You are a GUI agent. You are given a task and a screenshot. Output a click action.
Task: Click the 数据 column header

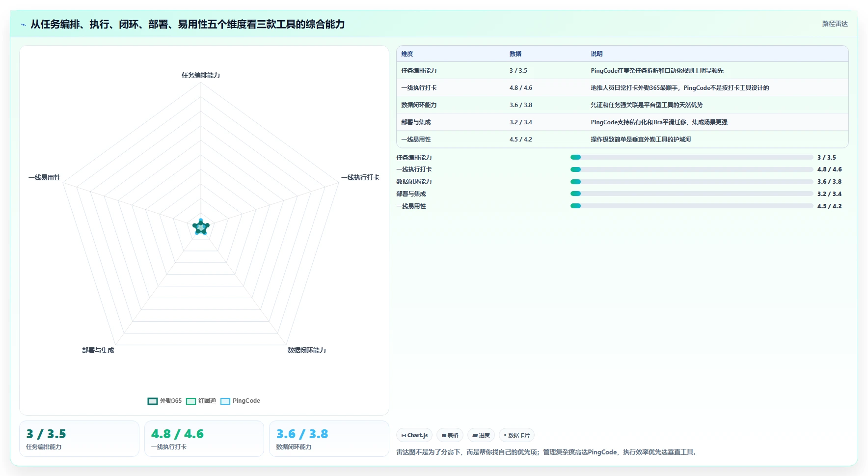[515, 54]
